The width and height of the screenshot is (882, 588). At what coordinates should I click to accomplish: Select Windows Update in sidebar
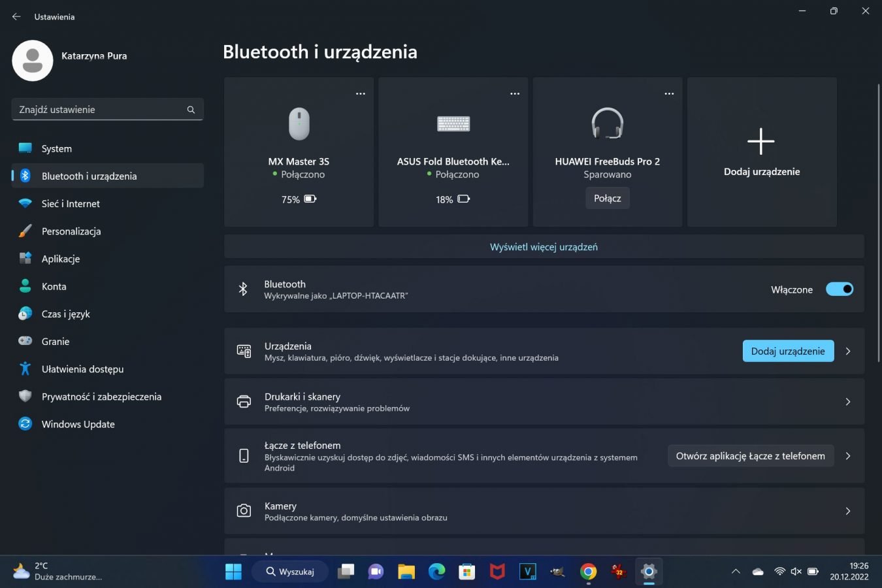tap(78, 425)
